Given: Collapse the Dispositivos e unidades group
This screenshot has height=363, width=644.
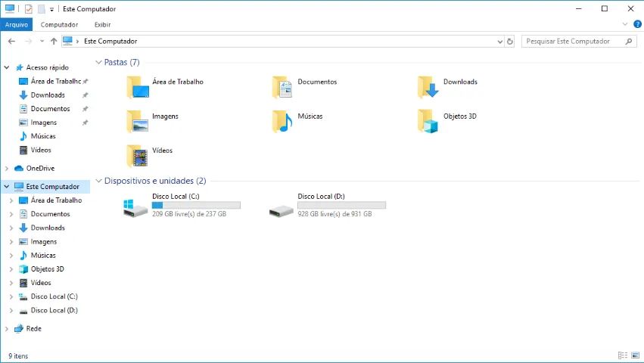Looking at the screenshot, I should 98,181.
